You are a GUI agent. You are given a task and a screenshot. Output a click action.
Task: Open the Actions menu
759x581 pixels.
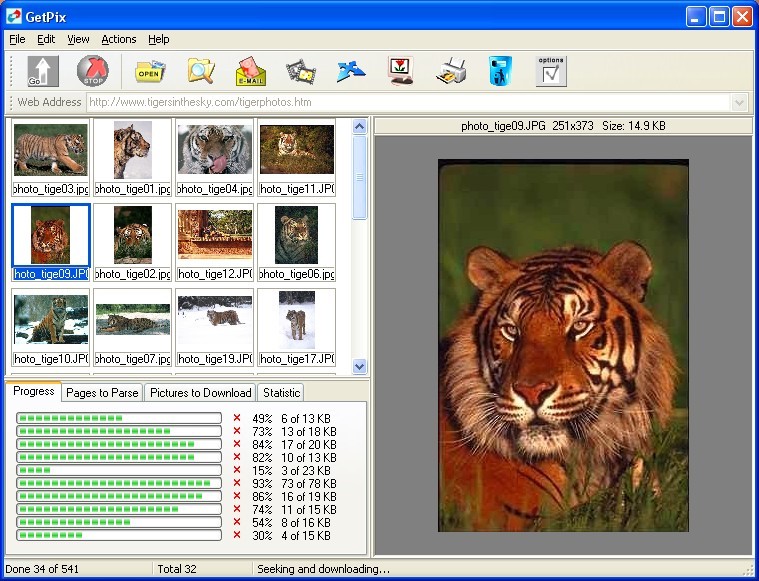point(119,39)
